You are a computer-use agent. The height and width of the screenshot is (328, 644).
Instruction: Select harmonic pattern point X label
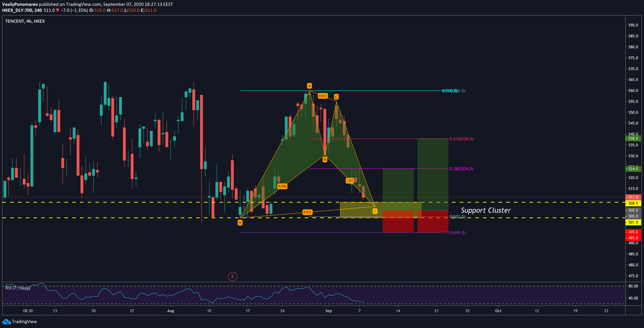coord(240,222)
